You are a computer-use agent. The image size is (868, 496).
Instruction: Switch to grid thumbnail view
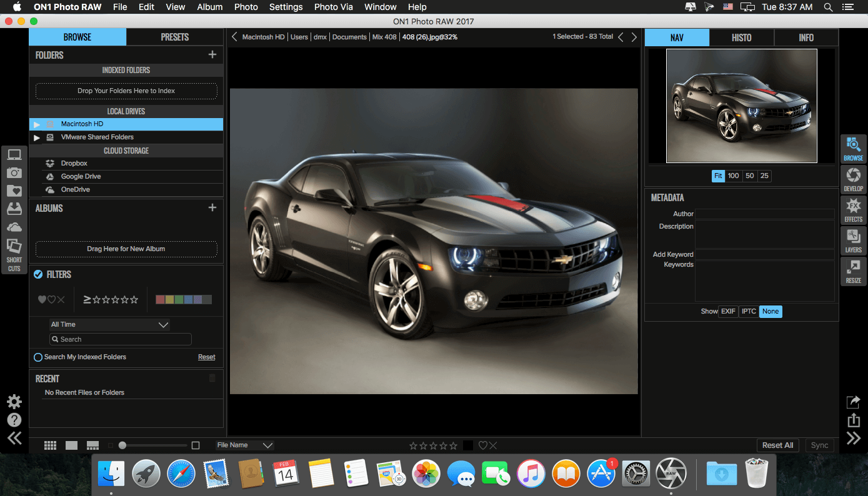point(51,445)
